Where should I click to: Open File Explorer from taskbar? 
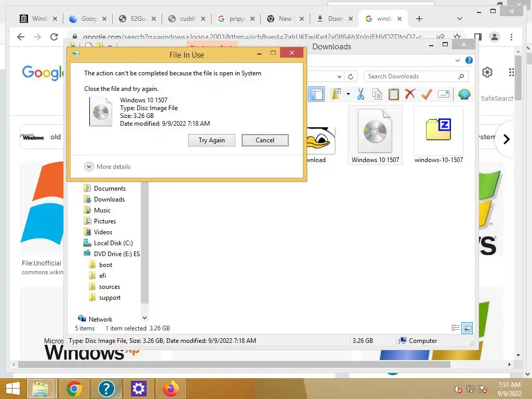[41, 389]
